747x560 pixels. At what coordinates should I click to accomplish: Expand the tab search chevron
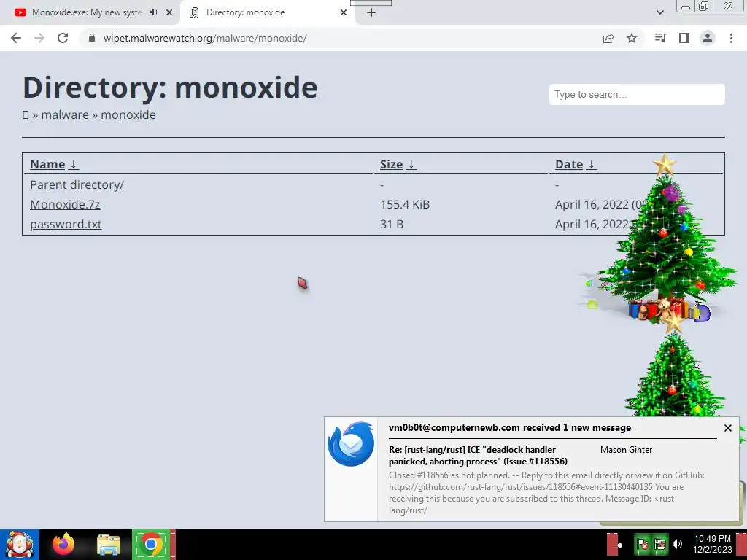[659, 12]
